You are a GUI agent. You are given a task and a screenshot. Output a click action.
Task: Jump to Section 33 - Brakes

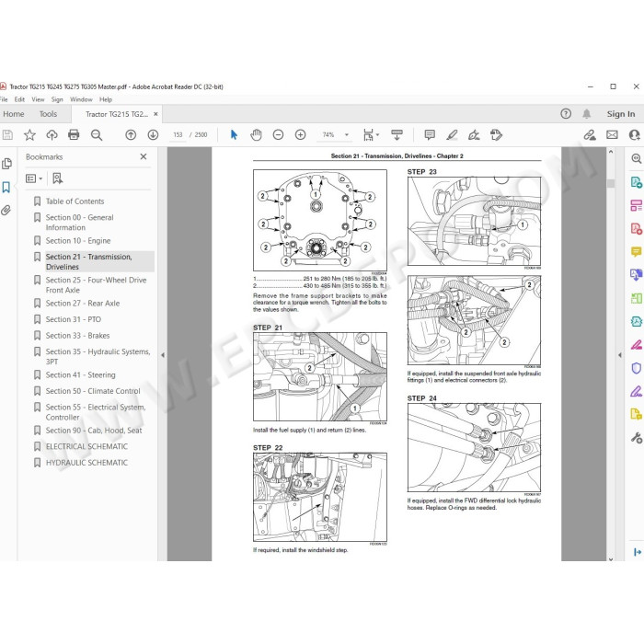click(x=77, y=336)
